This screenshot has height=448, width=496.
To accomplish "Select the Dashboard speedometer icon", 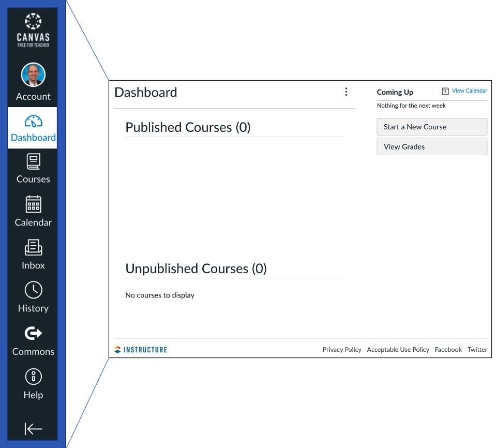I will pyautogui.click(x=33, y=121).
